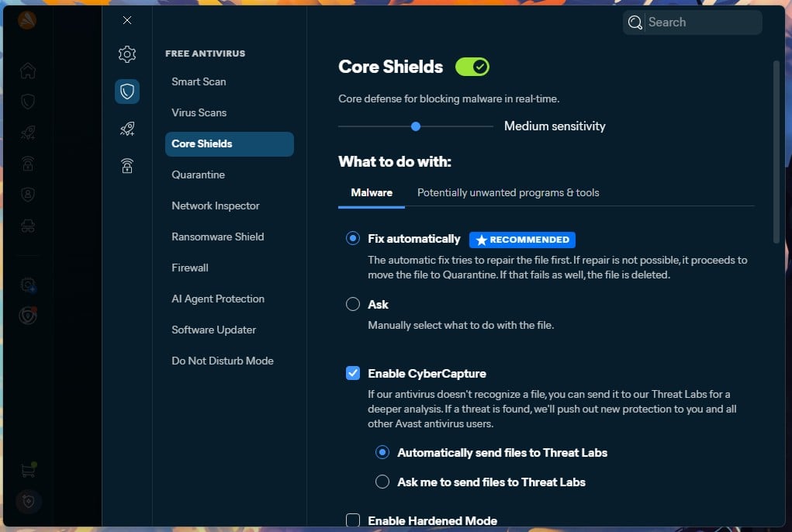792x532 pixels.
Task: Open the dimmed shopping cart store icon
Action: pyautogui.click(x=28, y=470)
